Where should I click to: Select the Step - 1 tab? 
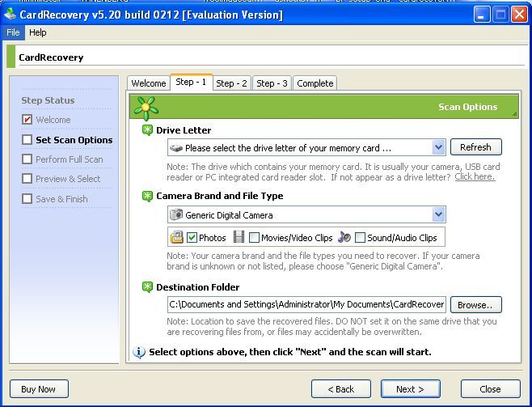click(x=191, y=82)
